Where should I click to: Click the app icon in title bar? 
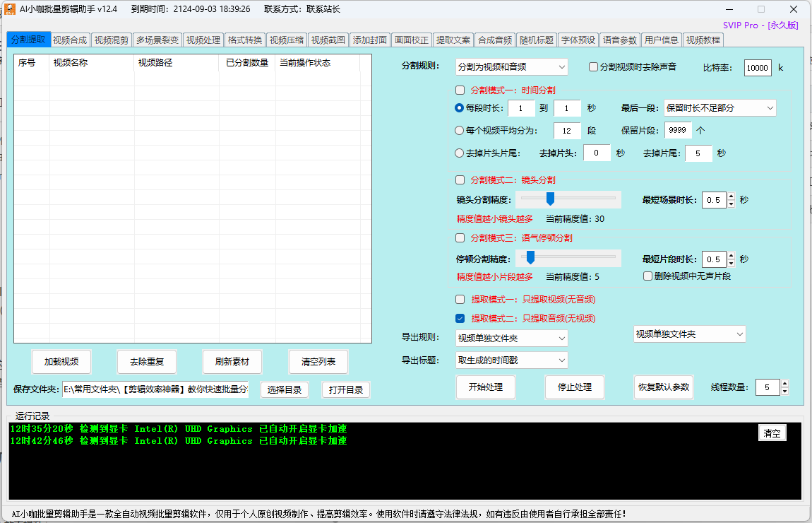click(x=10, y=9)
